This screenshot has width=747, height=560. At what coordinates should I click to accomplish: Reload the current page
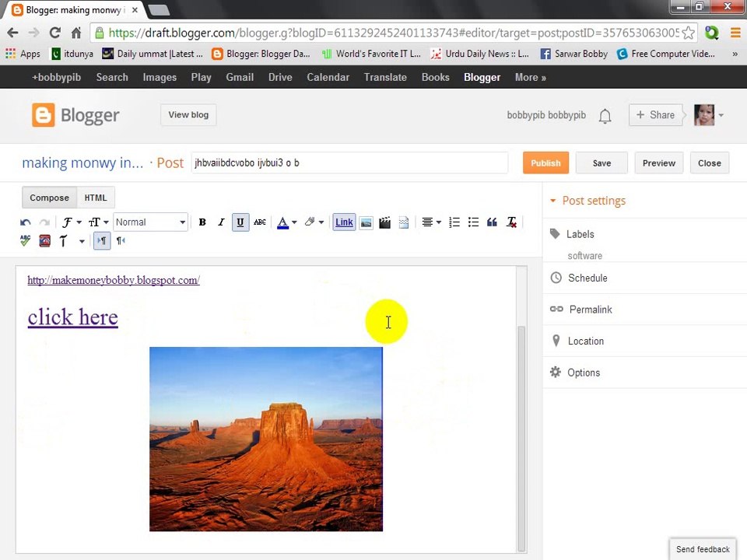[x=55, y=33]
